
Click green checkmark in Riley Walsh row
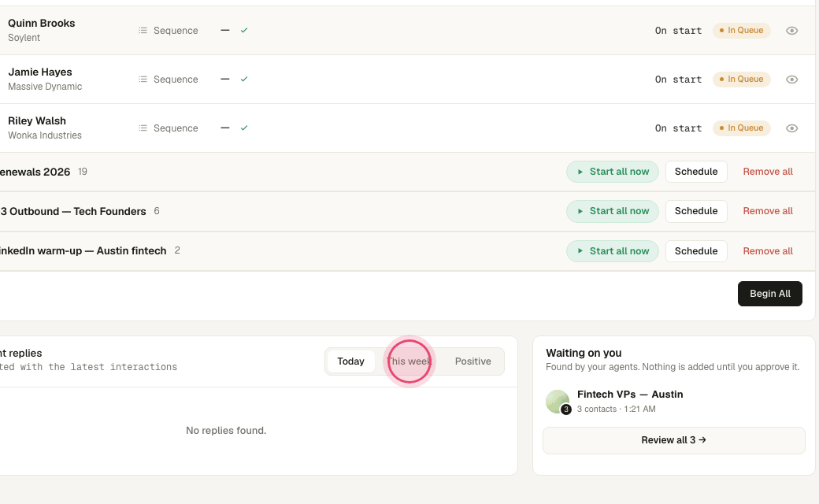244,128
